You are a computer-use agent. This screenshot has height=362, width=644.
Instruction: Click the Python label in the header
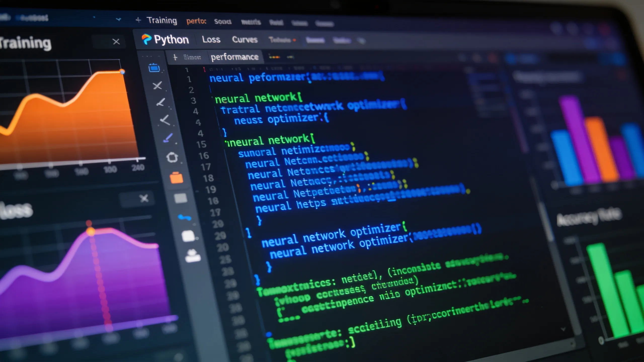(x=171, y=39)
